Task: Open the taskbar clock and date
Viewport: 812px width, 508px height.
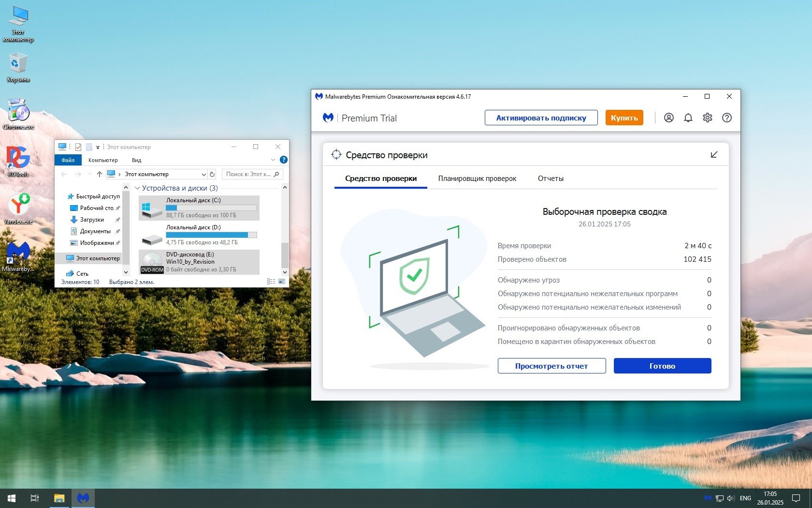Action: (x=770, y=498)
